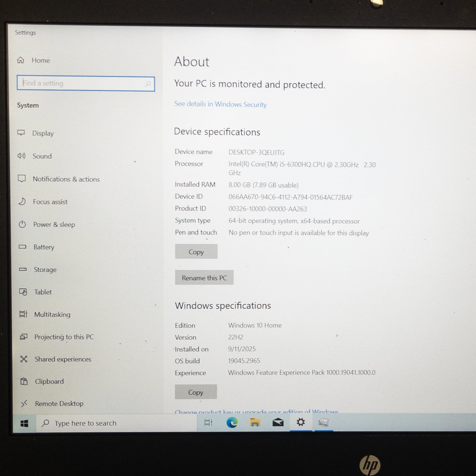
Task: Copy the Windows specifications
Action: pos(196,392)
